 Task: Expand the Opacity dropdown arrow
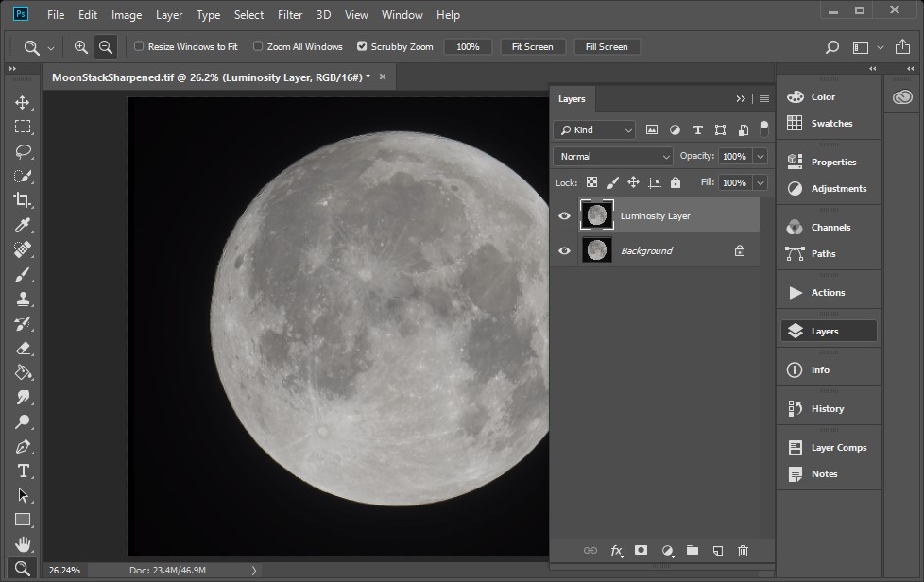coord(761,156)
